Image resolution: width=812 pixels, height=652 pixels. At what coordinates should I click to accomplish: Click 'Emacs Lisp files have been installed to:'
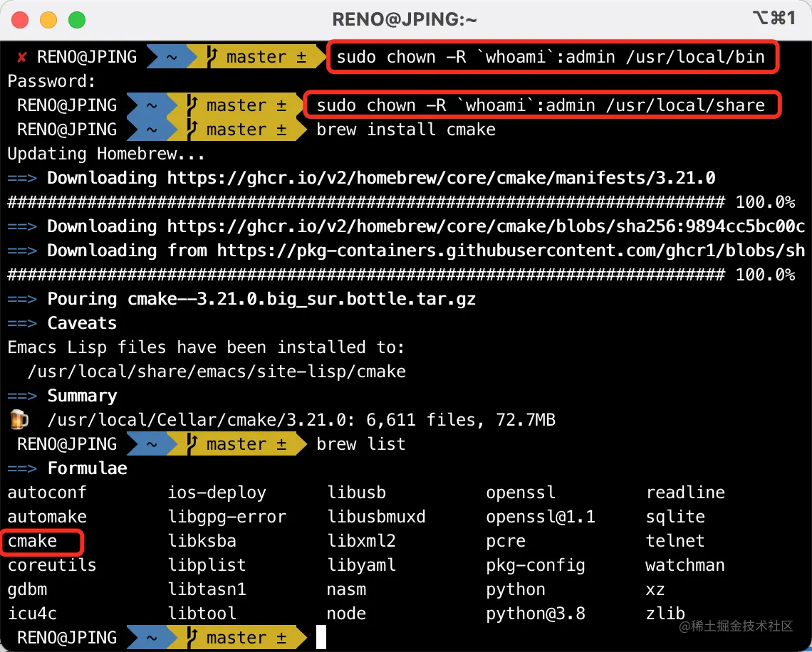206,347
